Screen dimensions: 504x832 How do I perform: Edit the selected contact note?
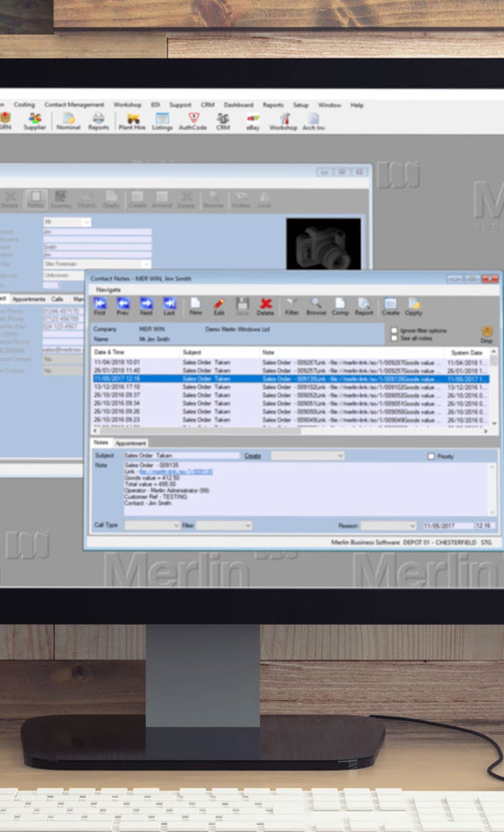[x=219, y=306]
